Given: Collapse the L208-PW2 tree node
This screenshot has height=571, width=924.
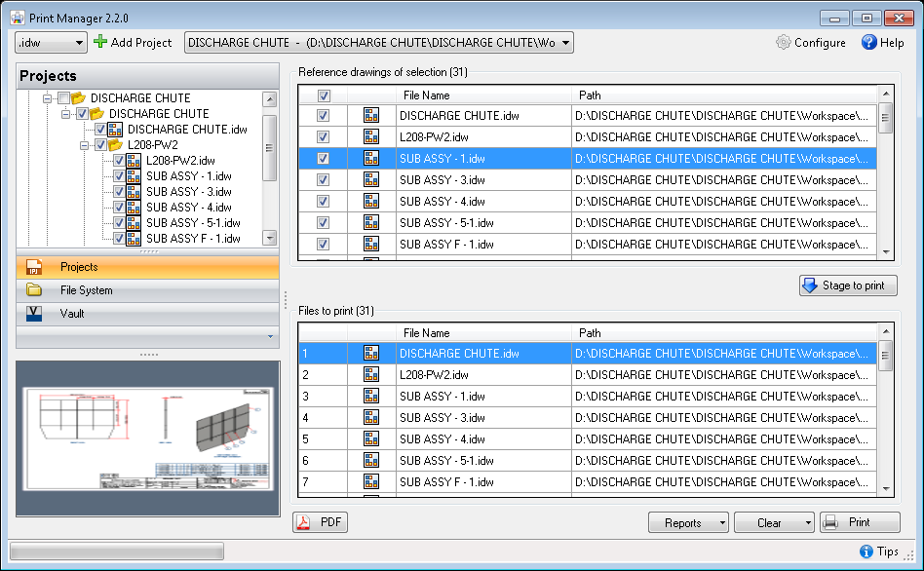Looking at the screenshot, I should [x=84, y=145].
